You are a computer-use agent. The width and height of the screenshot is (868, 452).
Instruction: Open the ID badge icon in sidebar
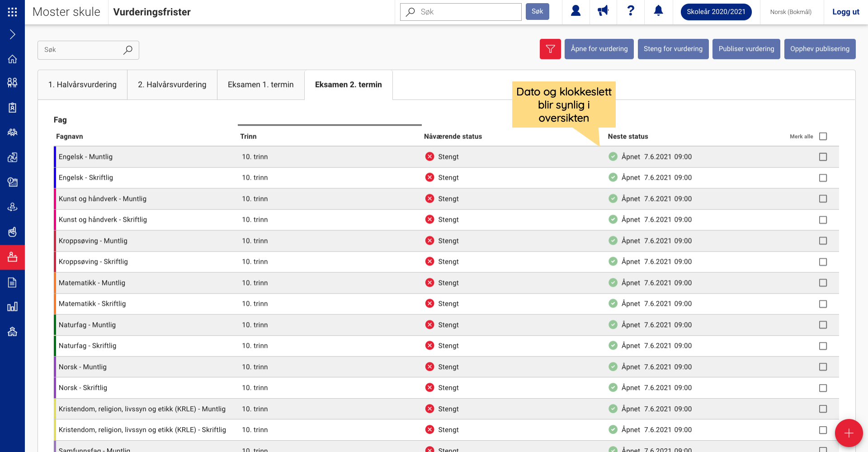(x=12, y=108)
